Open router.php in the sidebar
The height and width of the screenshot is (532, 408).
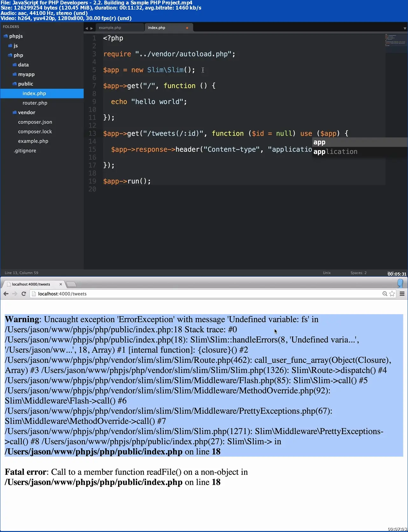point(35,103)
